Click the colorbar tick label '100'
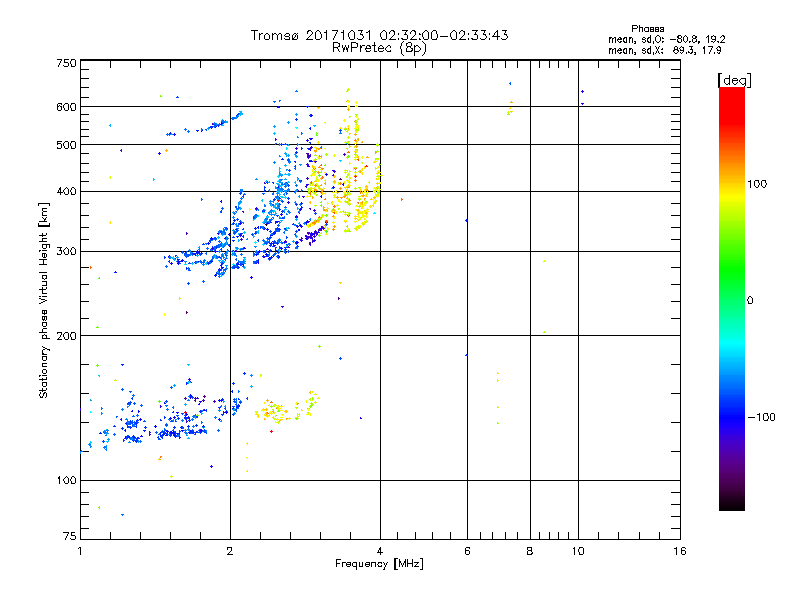Image resolution: width=800 pixels, height=600 pixels. coord(757,184)
